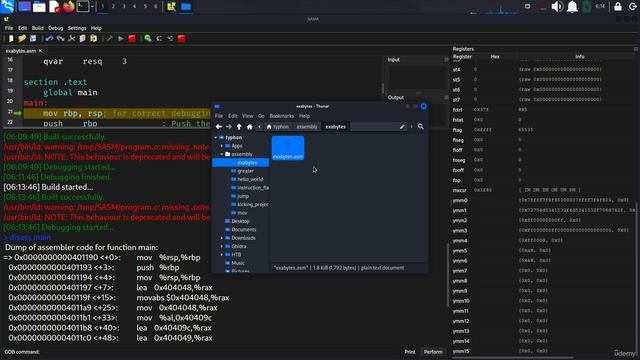
Task: Select the assembly path segment in Thunar
Action: [307, 127]
